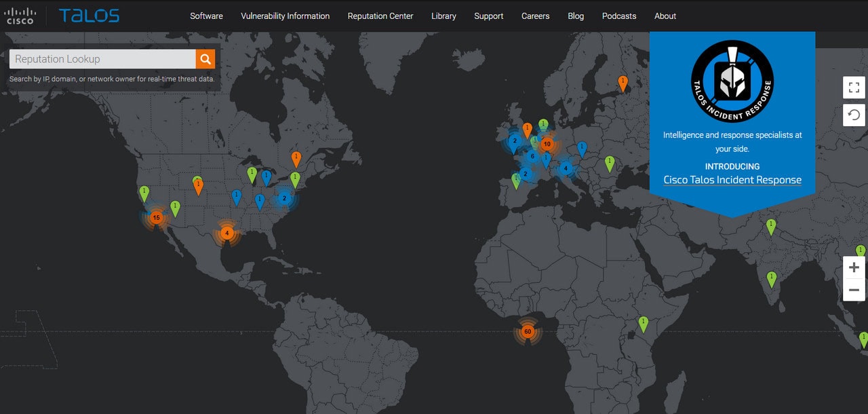The height and width of the screenshot is (414, 868).
Task: Select the orange cluster marked 4 in Texas
Action: 227,233
